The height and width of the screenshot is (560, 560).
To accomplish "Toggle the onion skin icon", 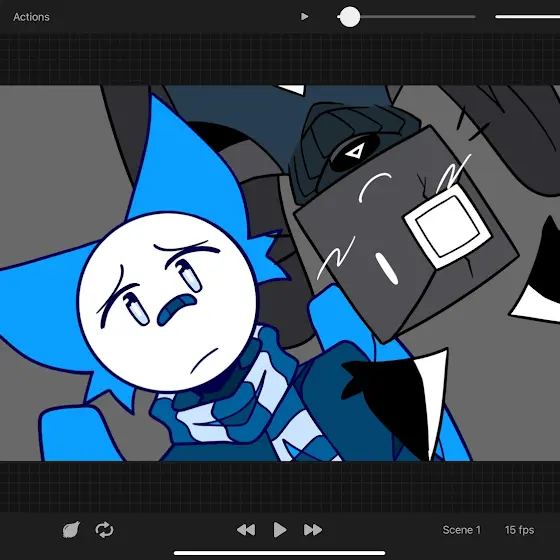I will [71, 530].
